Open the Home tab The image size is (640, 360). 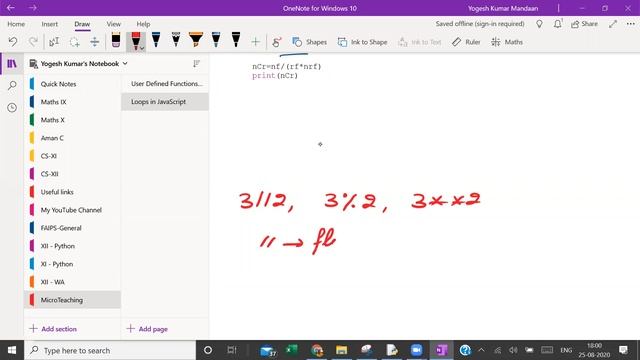tap(16, 24)
